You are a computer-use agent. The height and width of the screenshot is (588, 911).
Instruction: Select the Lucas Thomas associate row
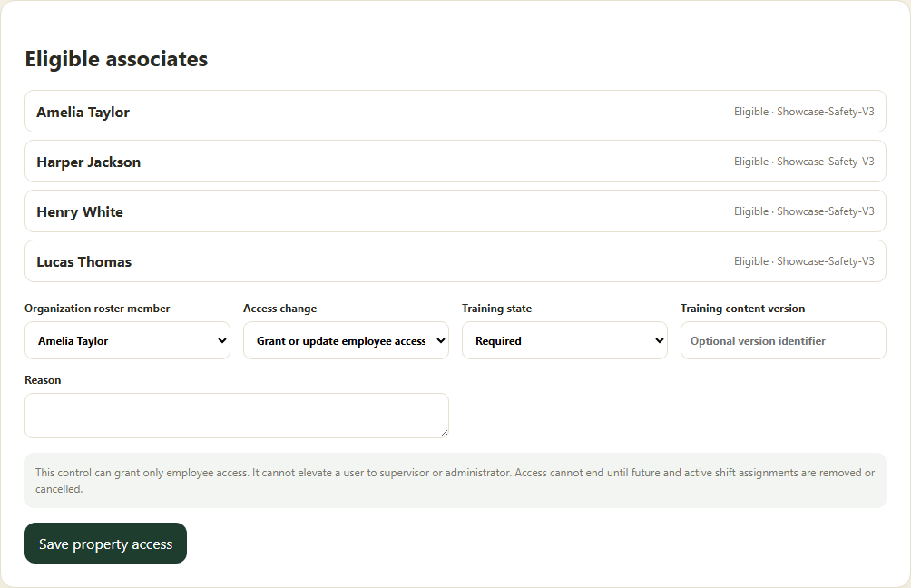(455, 261)
